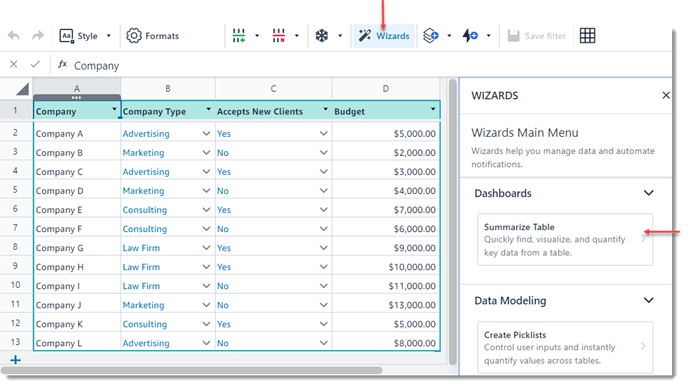Select column D header
The image size is (690, 385).
(385, 88)
